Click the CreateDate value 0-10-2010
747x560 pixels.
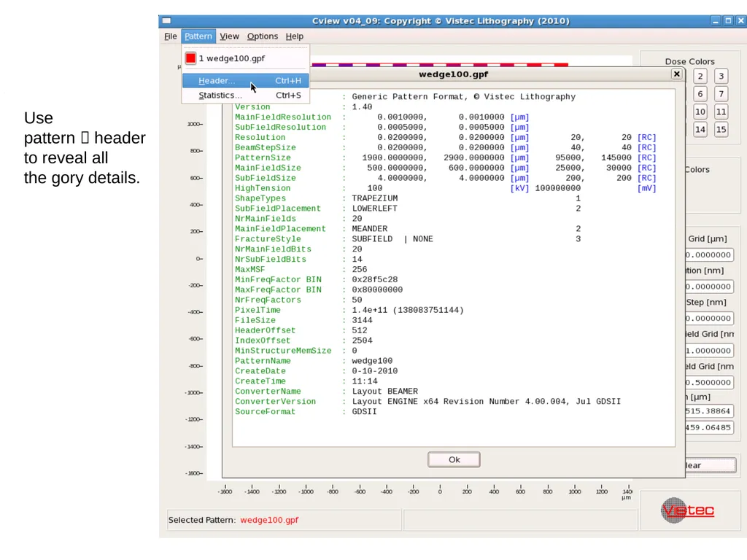point(374,371)
